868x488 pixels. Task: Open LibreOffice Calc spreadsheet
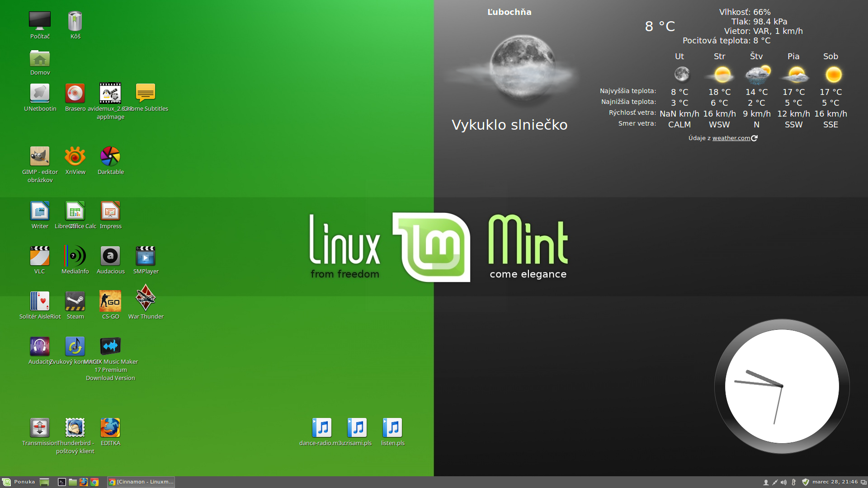click(75, 212)
